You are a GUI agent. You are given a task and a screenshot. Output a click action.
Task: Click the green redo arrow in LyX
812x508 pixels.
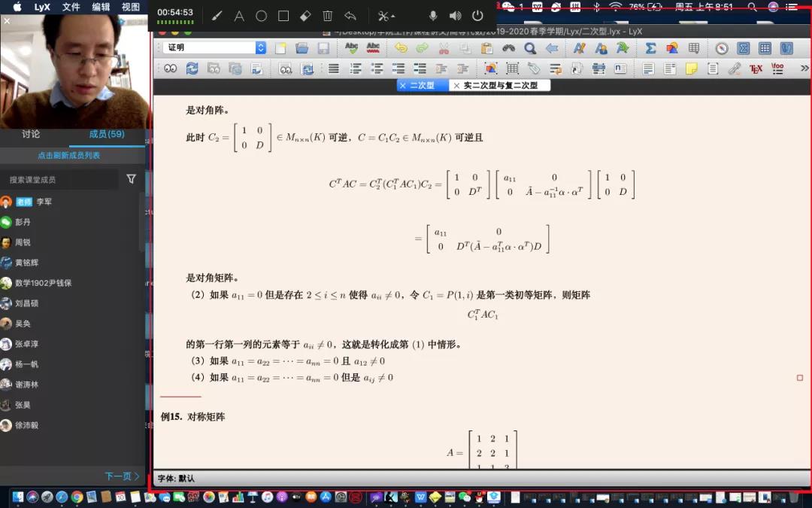coord(422,48)
